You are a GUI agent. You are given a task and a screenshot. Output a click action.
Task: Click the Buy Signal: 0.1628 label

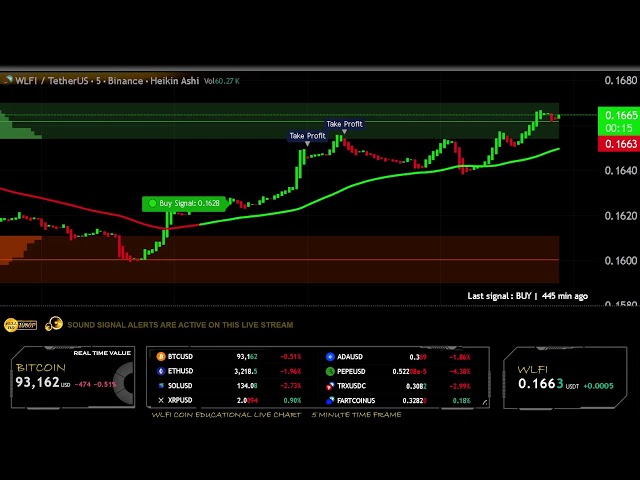coord(184,203)
